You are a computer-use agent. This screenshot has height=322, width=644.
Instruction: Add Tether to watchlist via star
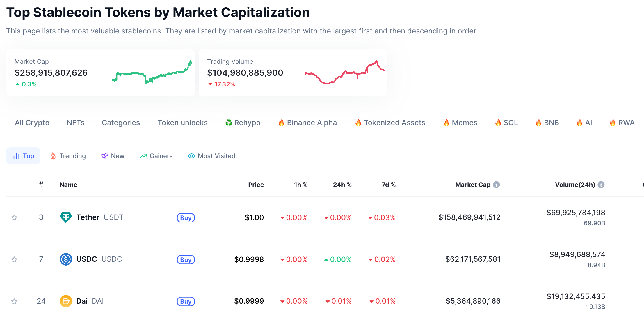[14, 217]
